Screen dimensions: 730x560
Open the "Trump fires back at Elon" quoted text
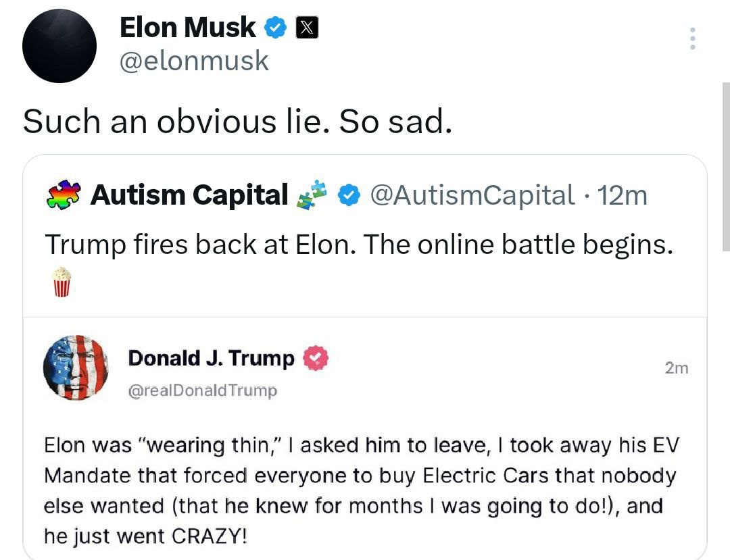359,244
